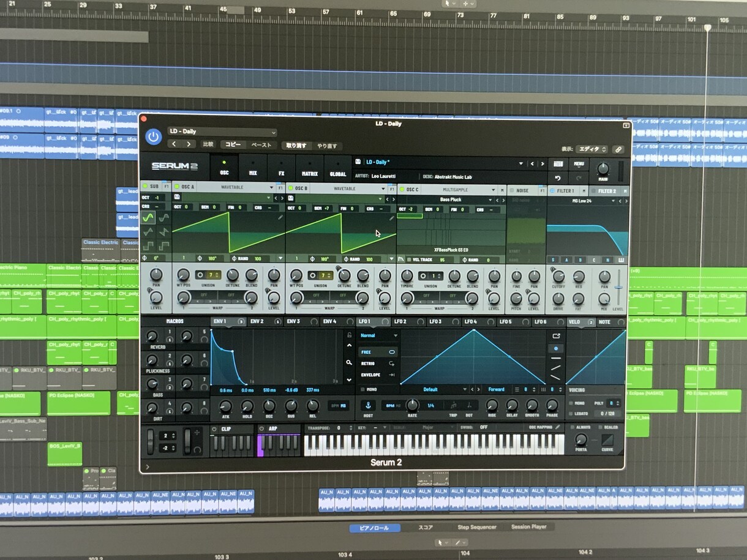Enable LFO triplet TRIP icon
This screenshot has width=747, height=560.
pos(453,405)
